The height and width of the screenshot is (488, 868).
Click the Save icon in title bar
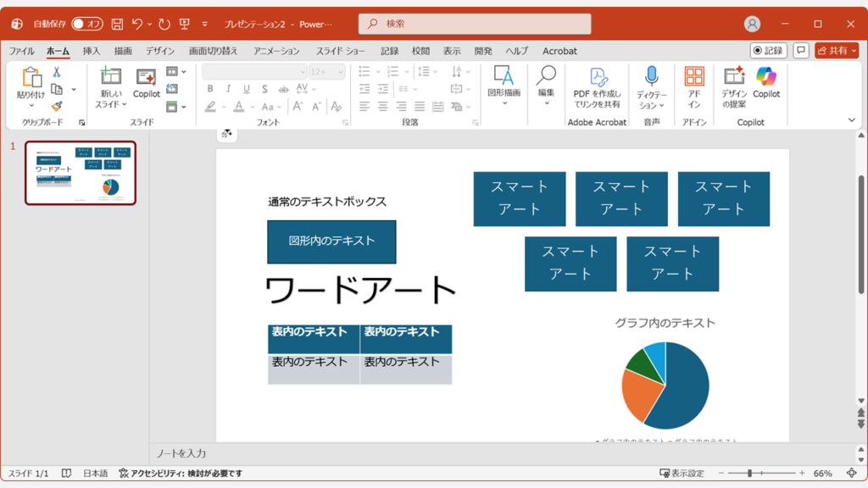coord(117,24)
